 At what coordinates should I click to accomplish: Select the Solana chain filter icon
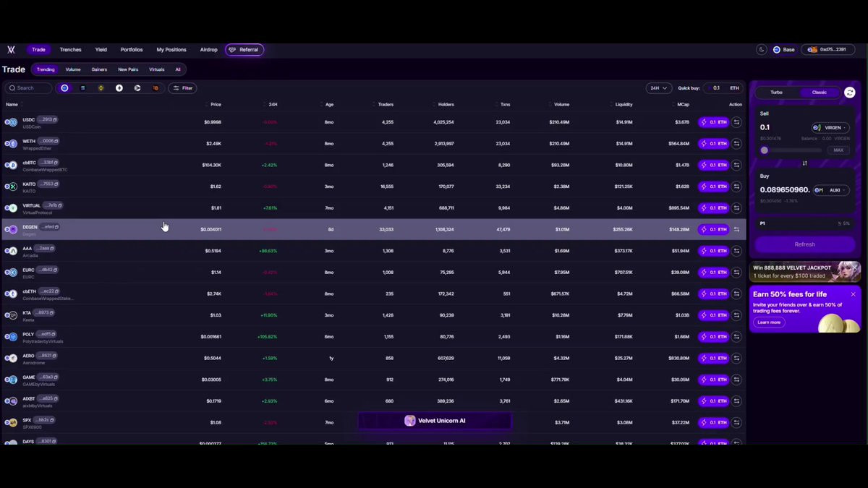click(82, 88)
